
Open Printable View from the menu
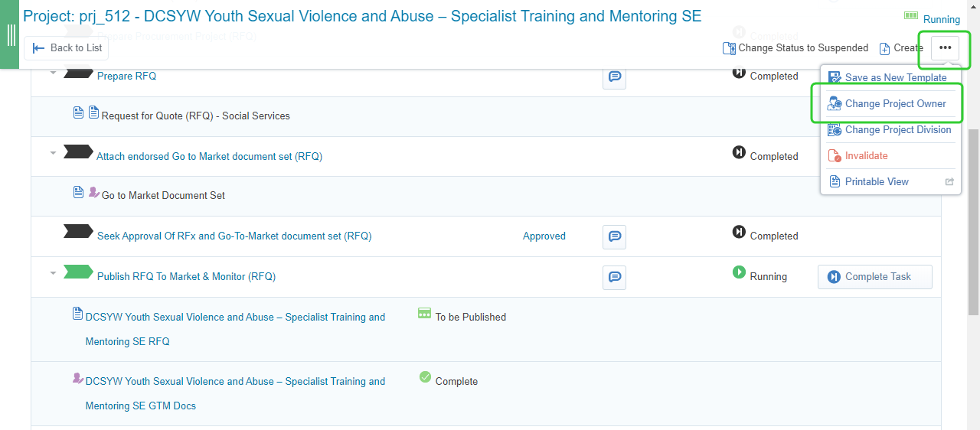(877, 182)
